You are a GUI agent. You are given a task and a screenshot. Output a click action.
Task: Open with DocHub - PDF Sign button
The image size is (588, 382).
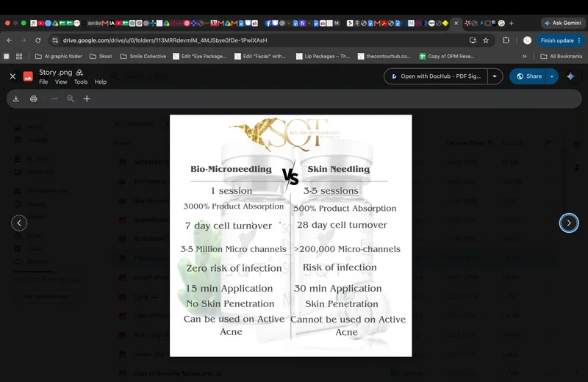tap(436, 76)
